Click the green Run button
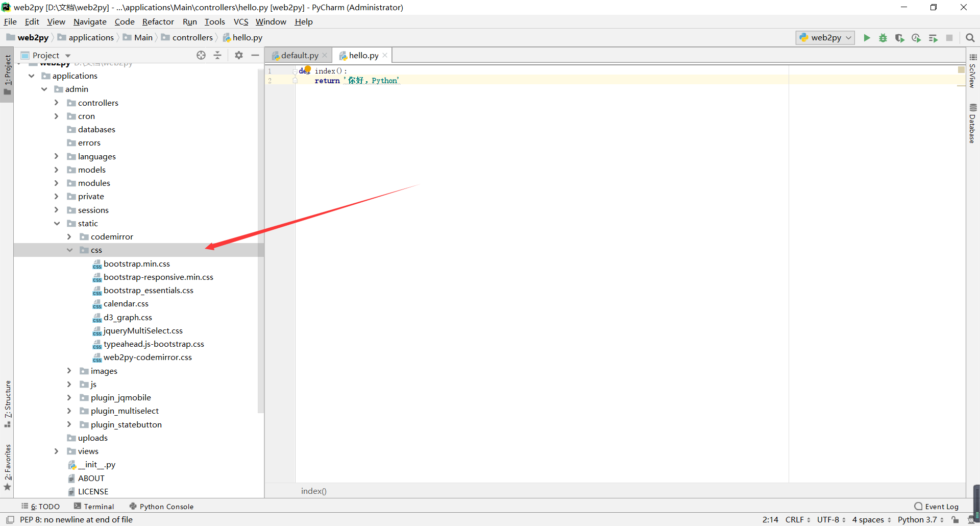The height and width of the screenshot is (526, 980). (x=867, y=38)
